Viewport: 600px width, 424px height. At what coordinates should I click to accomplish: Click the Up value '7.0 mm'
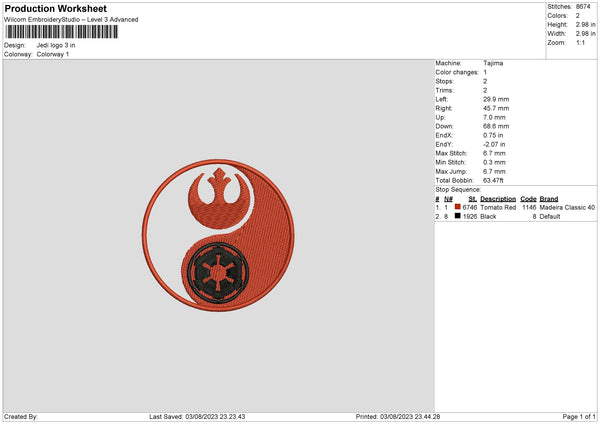(x=494, y=117)
